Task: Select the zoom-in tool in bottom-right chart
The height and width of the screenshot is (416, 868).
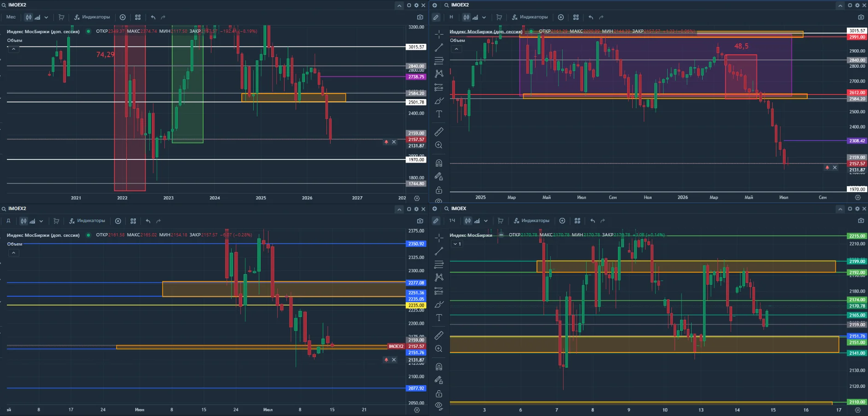Action: 439,349
